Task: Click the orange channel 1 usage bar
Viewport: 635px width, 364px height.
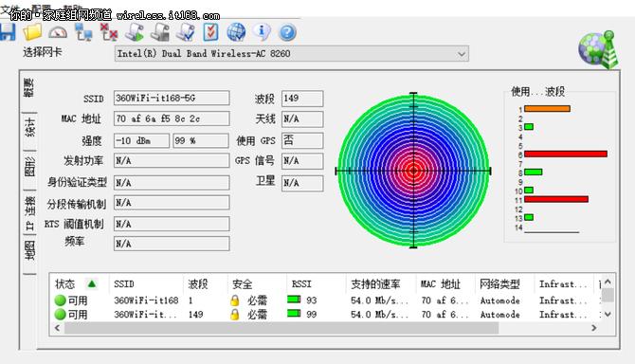Action: tap(547, 108)
